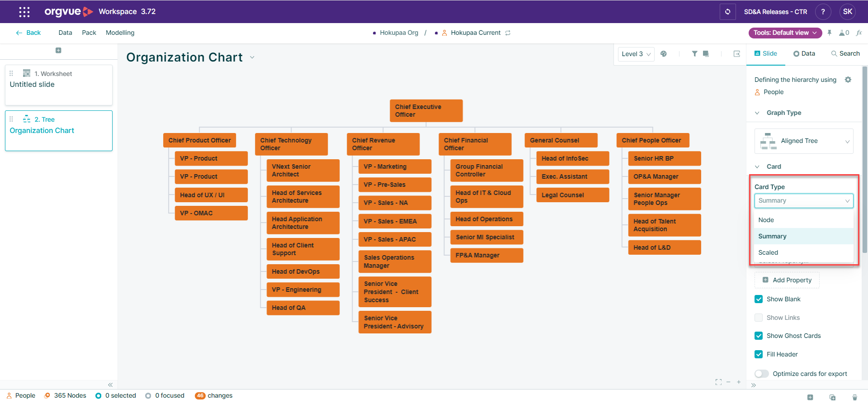Image resolution: width=868 pixels, height=404 pixels.
Task: Open the fx expression icon
Action: click(x=859, y=33)
